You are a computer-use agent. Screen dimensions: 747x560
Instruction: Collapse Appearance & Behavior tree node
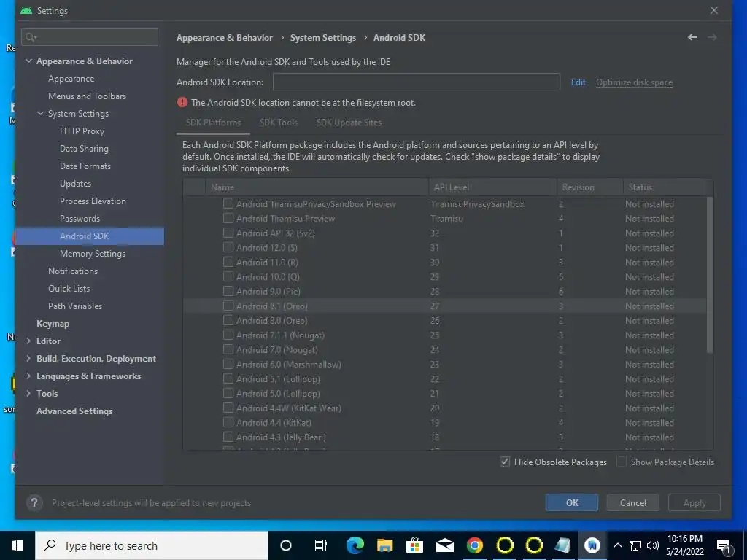[28, 61]
